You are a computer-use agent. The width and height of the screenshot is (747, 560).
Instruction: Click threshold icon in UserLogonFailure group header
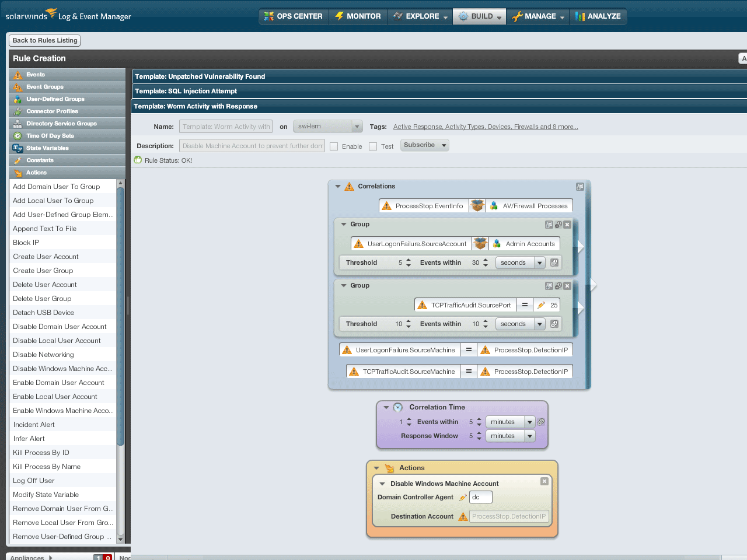tap(558, 225)
